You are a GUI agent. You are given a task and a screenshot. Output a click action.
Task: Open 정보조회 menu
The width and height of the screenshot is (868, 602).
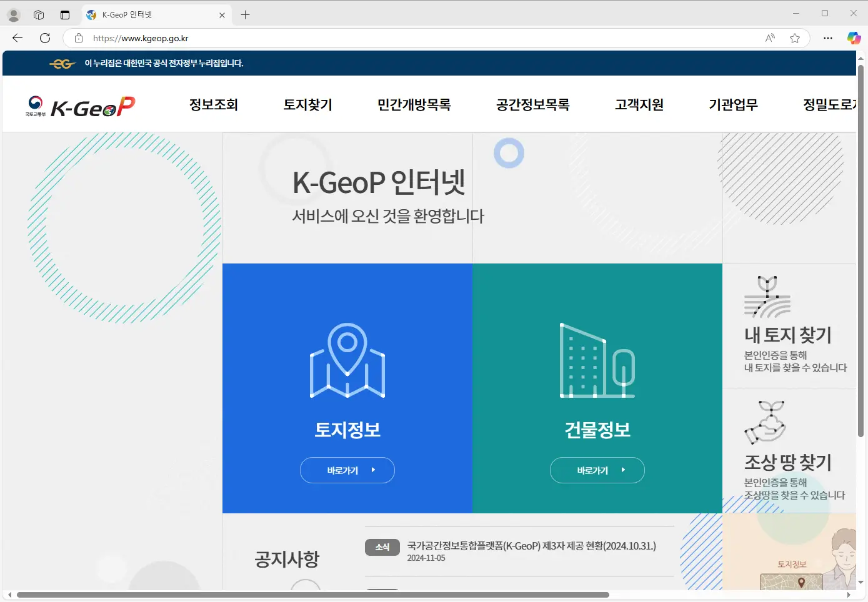(x=214, y=104)
